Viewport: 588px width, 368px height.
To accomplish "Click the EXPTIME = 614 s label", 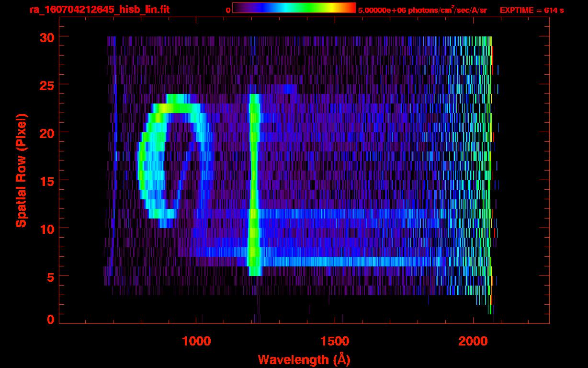I will [531, 10].
